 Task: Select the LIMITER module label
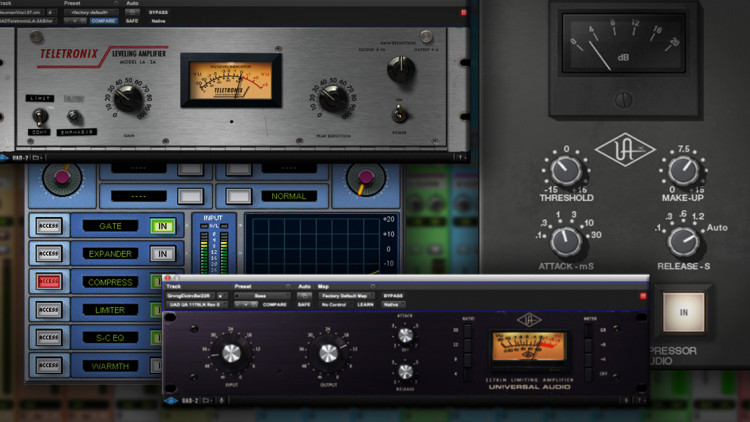110,310
